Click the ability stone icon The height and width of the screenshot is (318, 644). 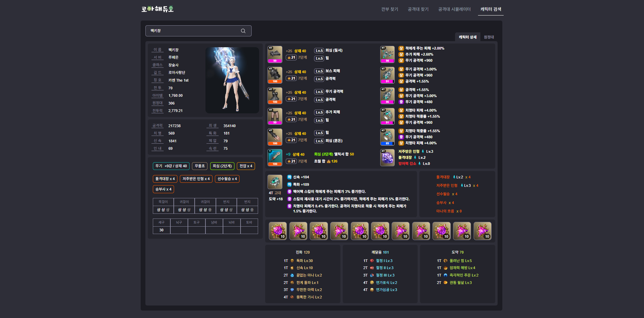387,157
